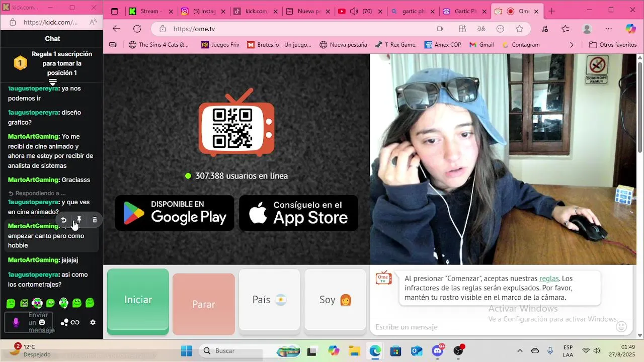Open the channel points bubbles icon
Screen dimensions: 644x362
(x=64, y=322)
